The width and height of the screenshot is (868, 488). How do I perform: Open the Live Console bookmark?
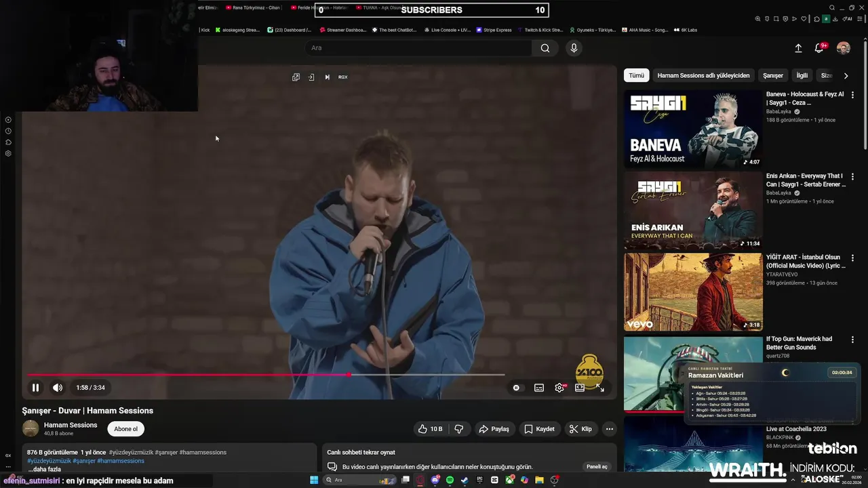pos(448,30)
